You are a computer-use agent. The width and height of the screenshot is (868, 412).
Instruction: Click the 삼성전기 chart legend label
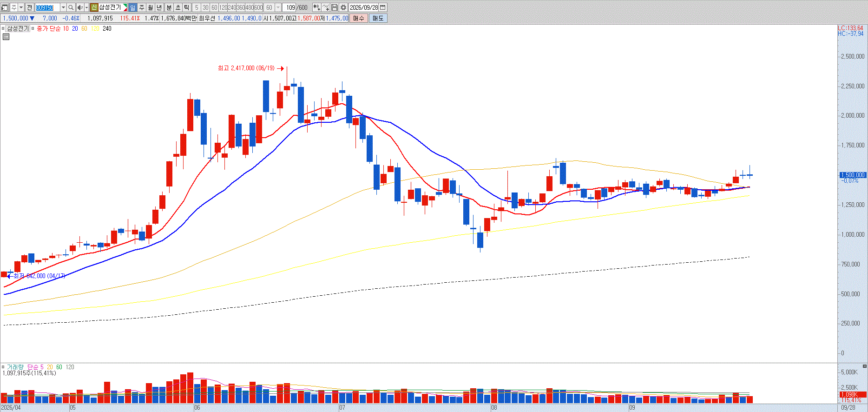18,28
